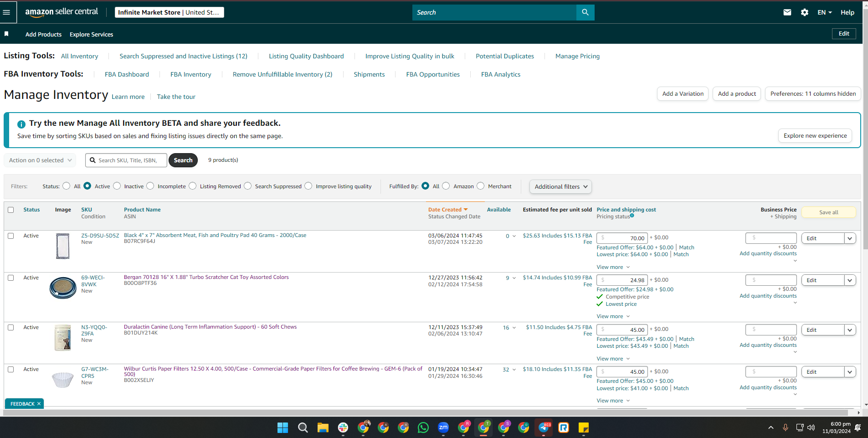Choose the Listing Removed status filter
The image size is (868, 438).
193,186
